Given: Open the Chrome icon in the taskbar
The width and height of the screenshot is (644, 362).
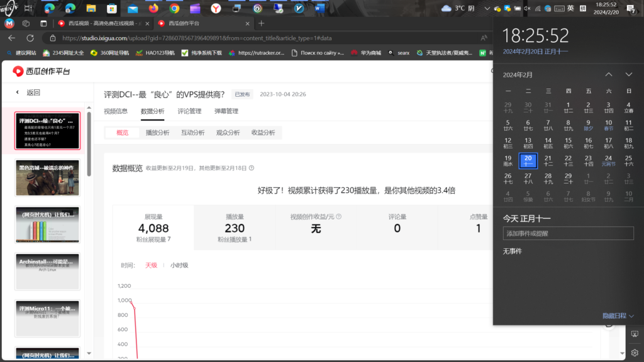Looking at the screenshot, I should [174, 8].
